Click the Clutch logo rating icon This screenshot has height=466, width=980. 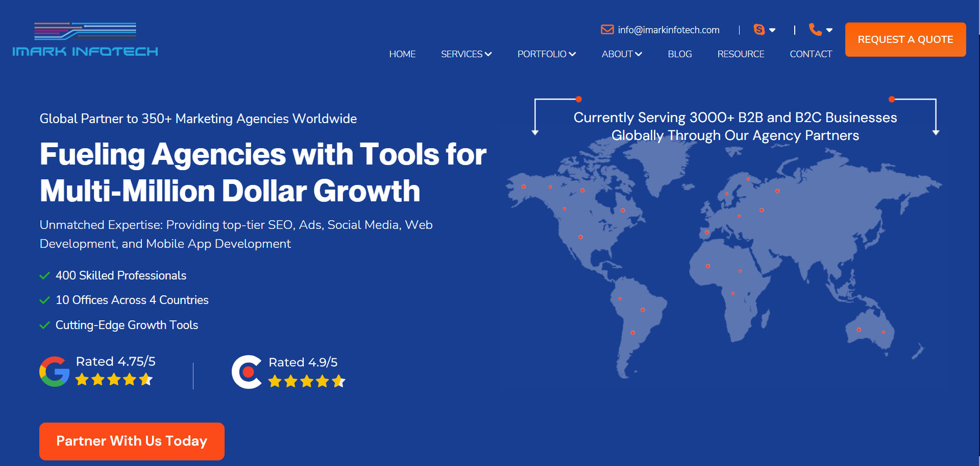(x=247, y=372)
